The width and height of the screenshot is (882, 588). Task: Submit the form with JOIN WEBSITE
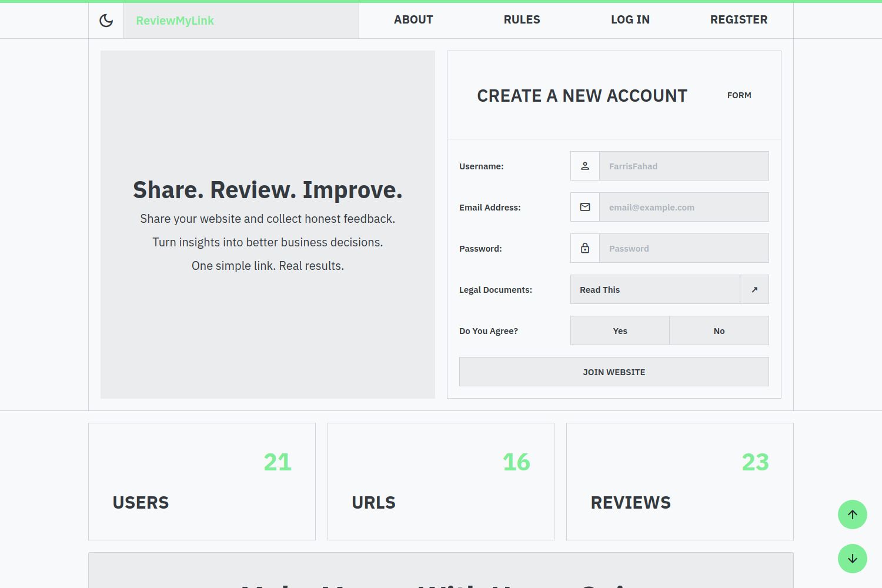(x=614, y=372)
